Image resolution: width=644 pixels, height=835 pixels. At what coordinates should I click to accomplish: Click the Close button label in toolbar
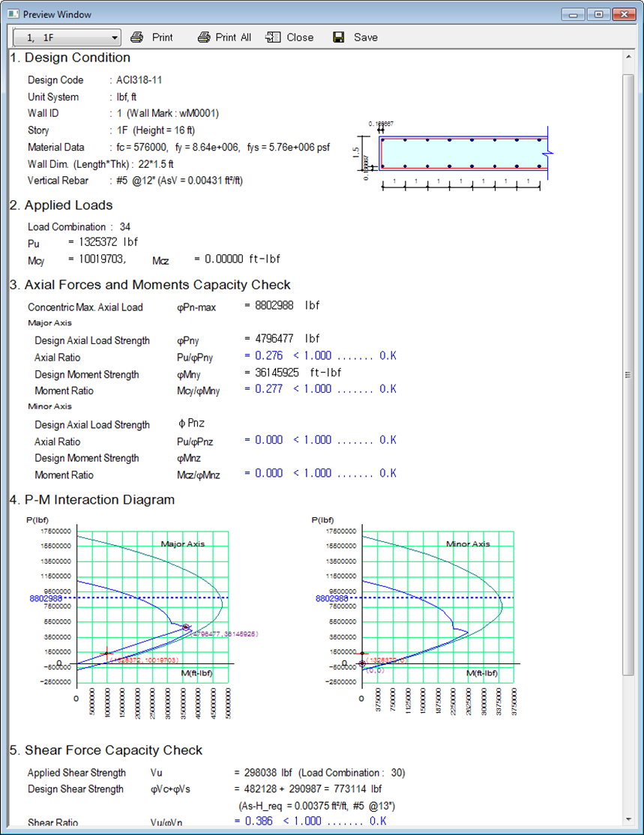300,37
